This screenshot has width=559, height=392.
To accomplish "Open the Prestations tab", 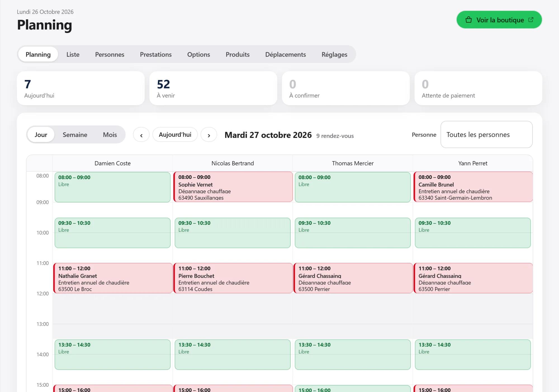I will pyautogui.click(x=156, y=54).
